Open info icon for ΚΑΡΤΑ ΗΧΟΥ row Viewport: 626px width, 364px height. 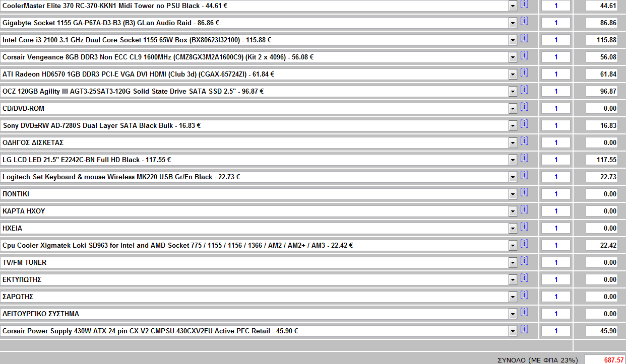point(524,209)
